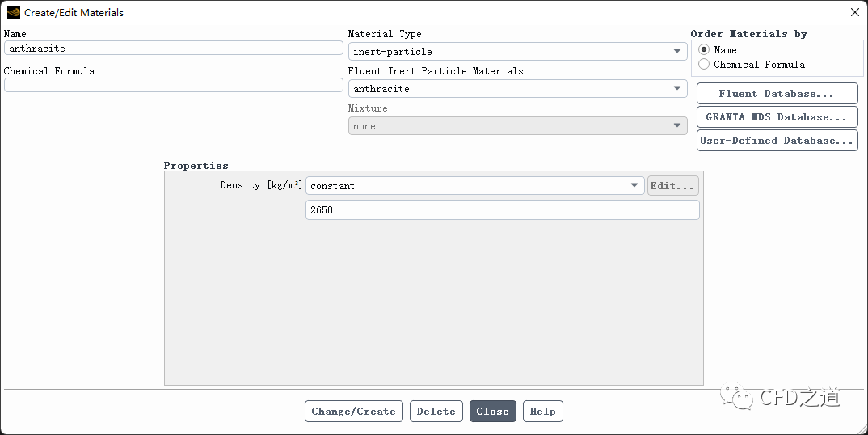868x435 pixels.
Task: Click the Delete button
Action: [x=436, y=412]
